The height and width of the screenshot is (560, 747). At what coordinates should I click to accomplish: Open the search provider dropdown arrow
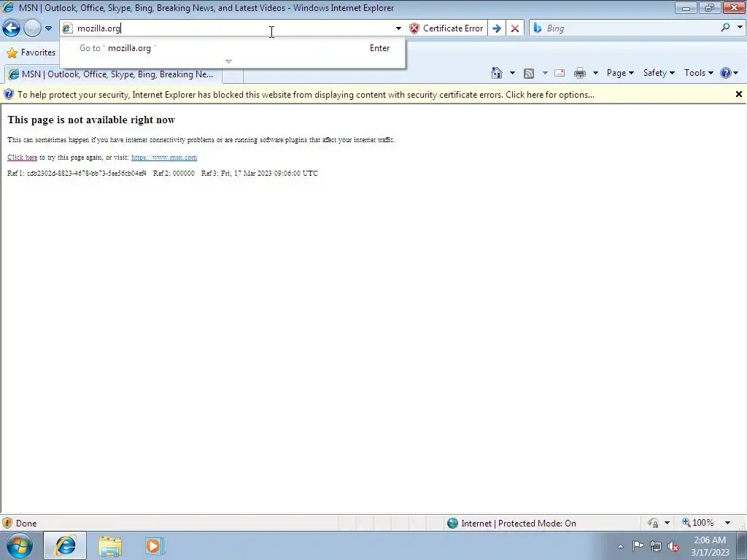pyautogui.click(x=740, y=28)
